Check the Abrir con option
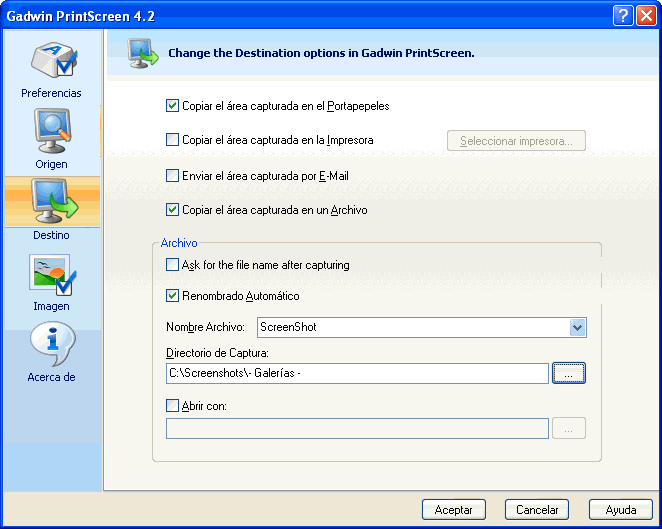 (x=173, y=406)
